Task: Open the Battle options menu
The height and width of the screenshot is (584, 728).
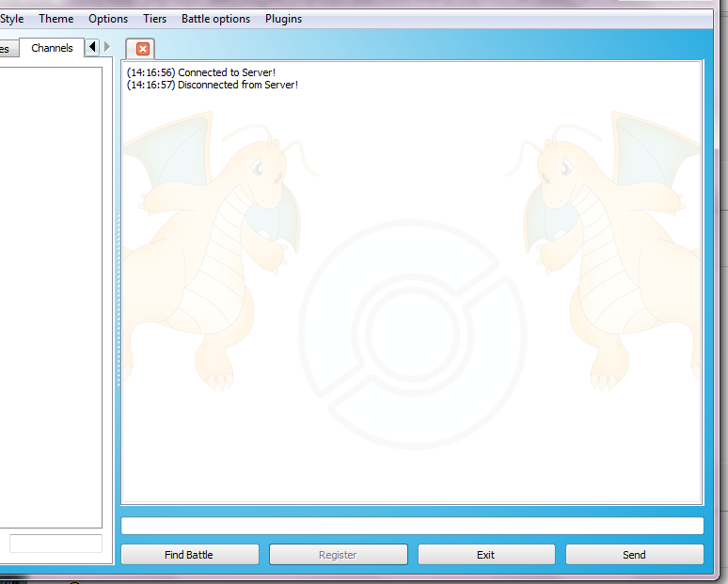Action: (216, 19)
